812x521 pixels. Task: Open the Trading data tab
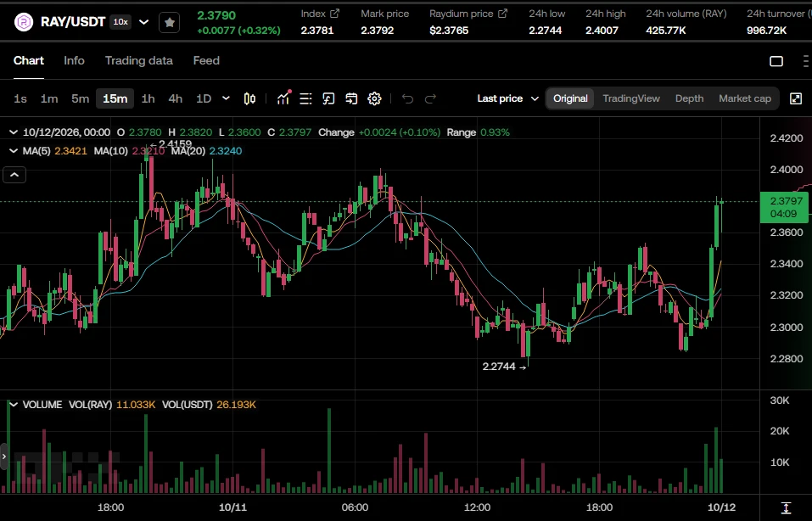[x=139, y=60]
